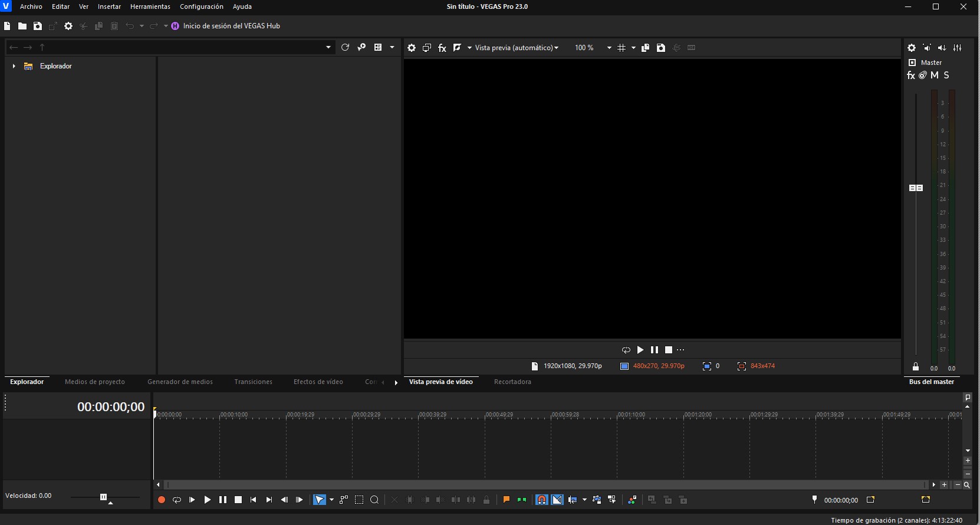Open the Master bus fx icon
980x525 pixels.
[x=911, y=76]
